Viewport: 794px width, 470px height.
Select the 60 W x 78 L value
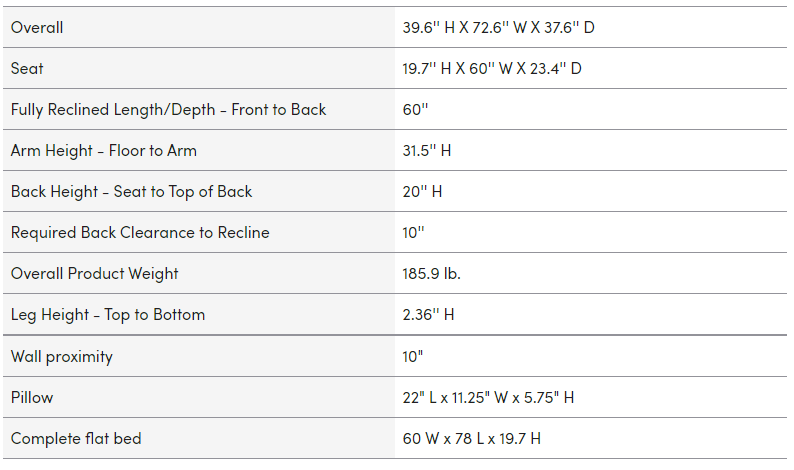pyautogui.click(x=472, y=439)
